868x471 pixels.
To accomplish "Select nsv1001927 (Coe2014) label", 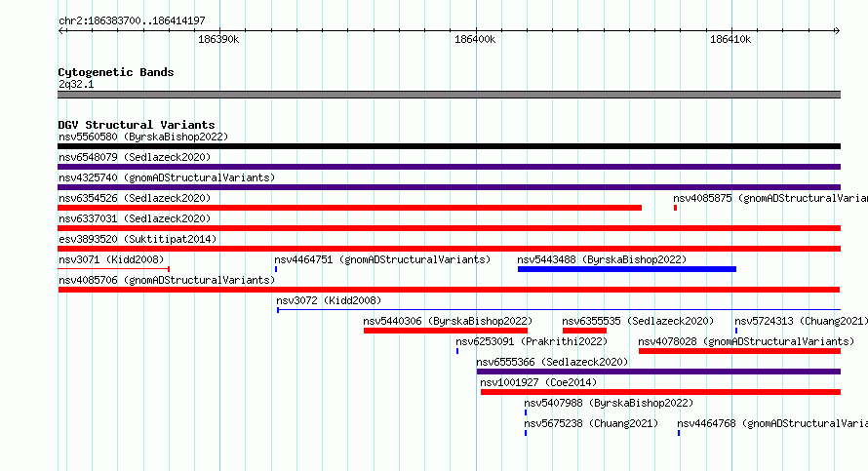I will click(538, 382).
